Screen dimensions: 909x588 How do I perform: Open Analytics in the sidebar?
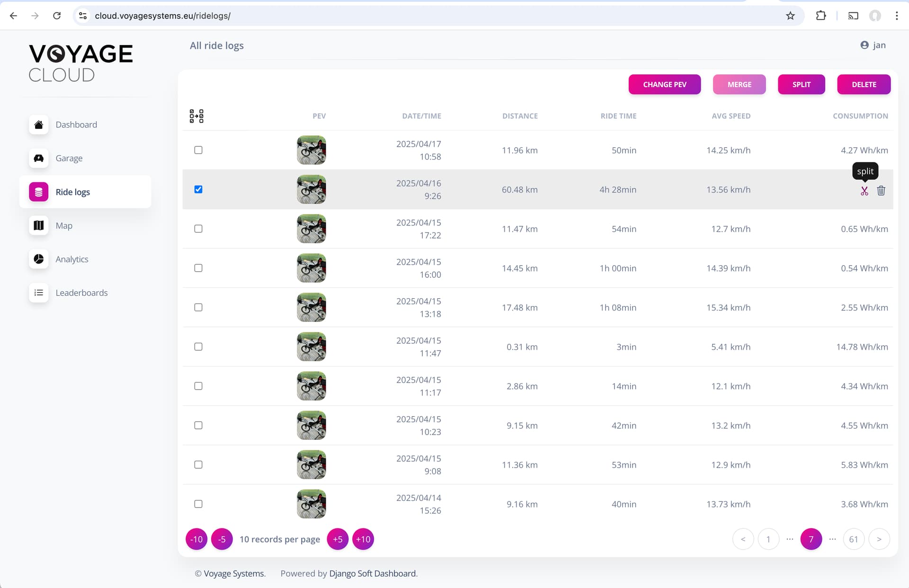point(72,259)
